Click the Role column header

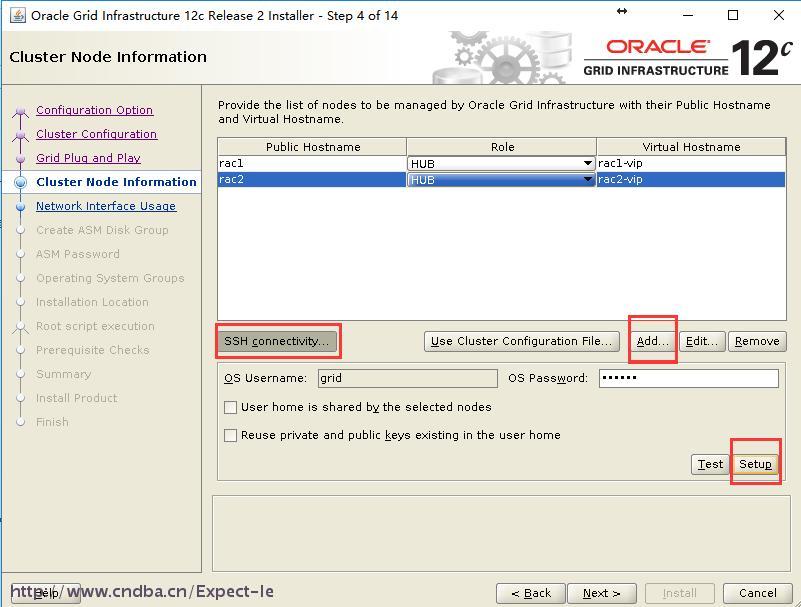502,147
